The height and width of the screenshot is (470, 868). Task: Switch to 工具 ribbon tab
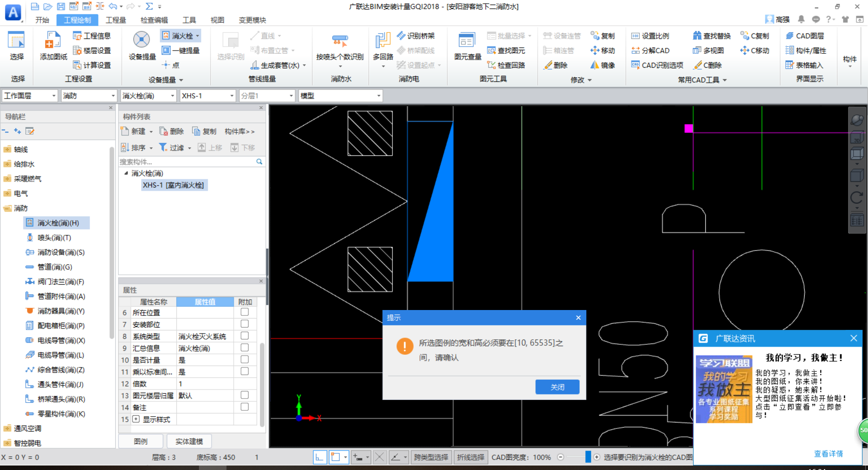[x=189, y=20]
